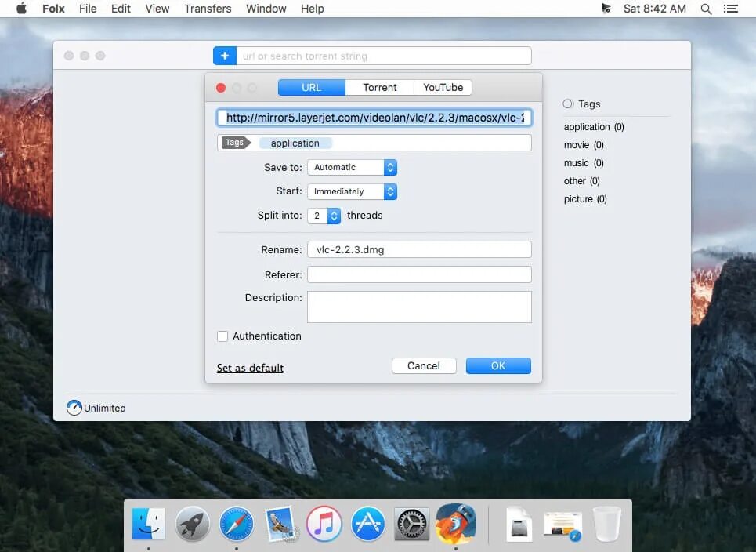Click the application tag token
The height and width of the screenshot is (552, 756).
click(x=295, y=143)
